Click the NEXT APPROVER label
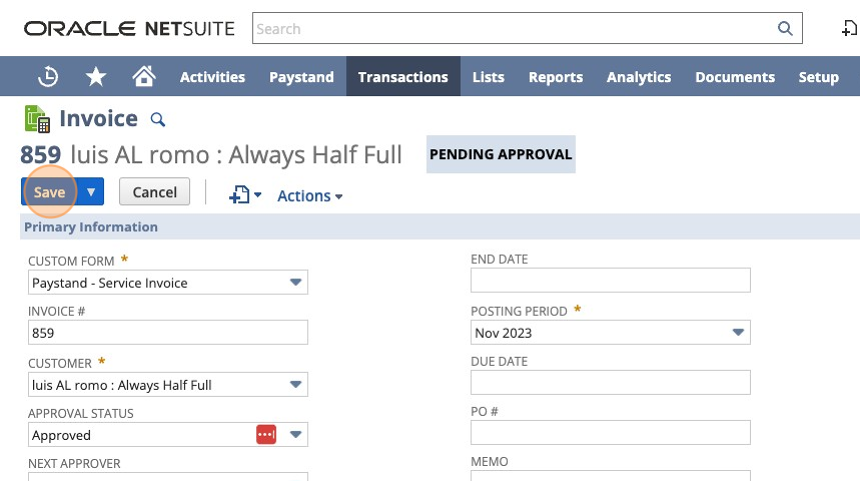The height and width of the screenshot is (481, 860). pos(74,463)
